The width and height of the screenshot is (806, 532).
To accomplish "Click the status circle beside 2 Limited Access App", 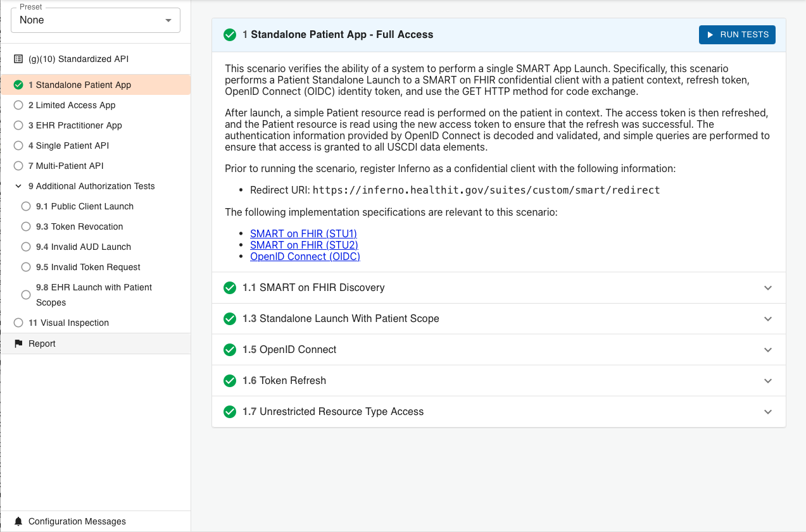I will [x=18, y=105].
